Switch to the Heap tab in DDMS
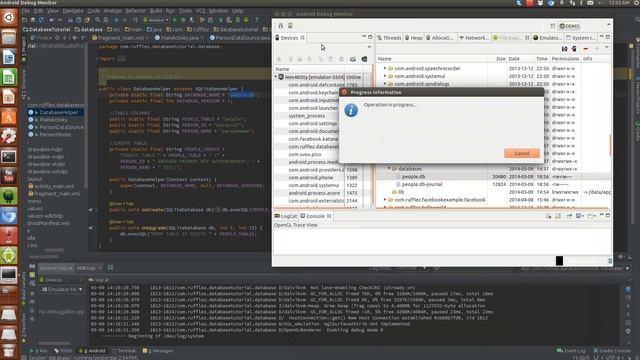640x360 pixels. point(413,38)
